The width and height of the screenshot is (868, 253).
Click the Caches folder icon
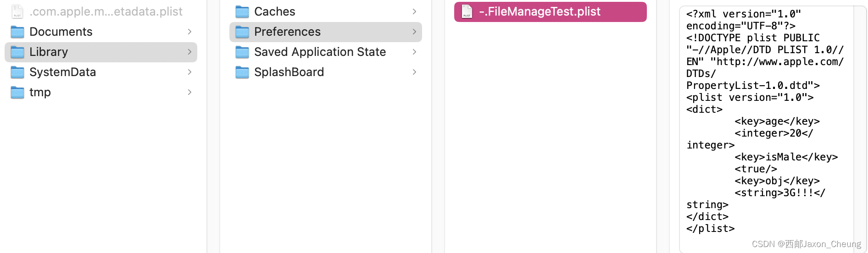(x=242, y=12)
